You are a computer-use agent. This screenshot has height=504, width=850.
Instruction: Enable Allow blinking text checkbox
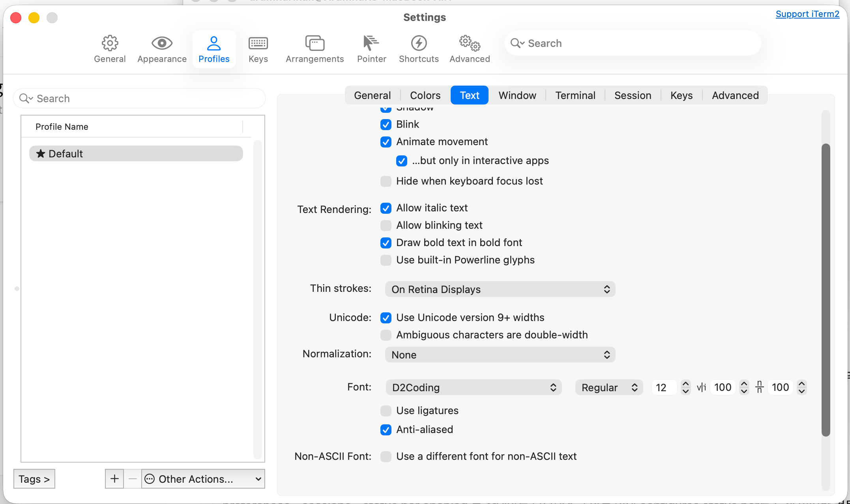(x=386, y=226)
